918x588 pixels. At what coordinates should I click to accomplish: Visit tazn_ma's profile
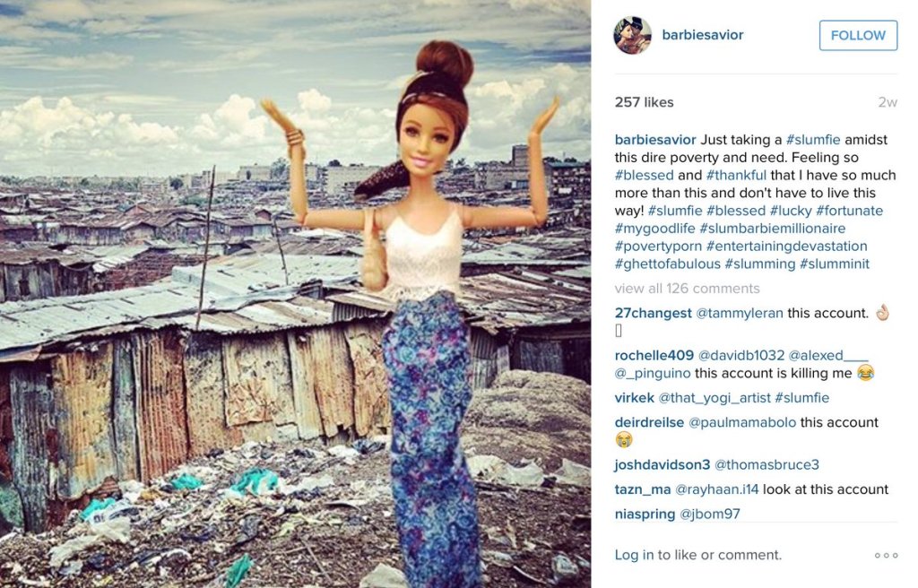[x=642, y=489]
